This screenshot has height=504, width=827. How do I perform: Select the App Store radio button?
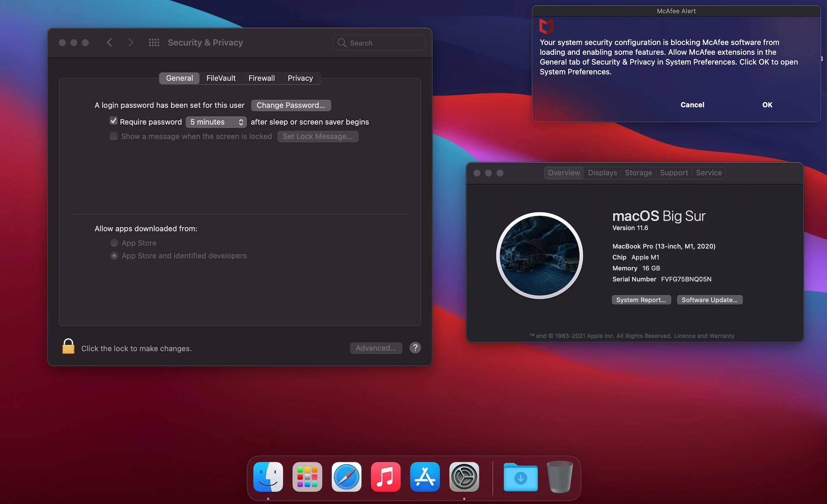[114, 243]
